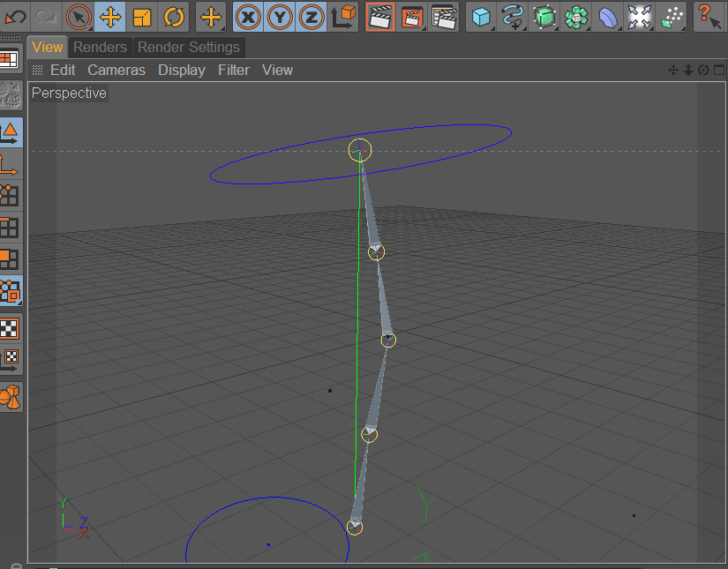
Task: Open the Filter menu
Action: coord(234,70)
